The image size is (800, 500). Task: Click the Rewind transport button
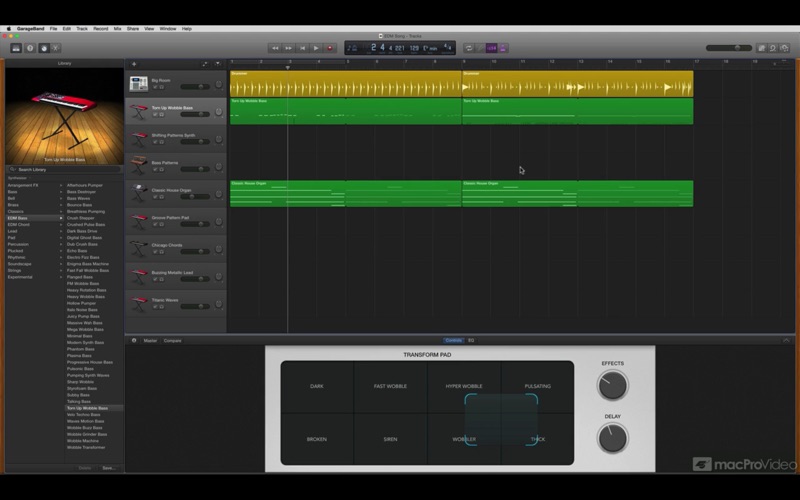coord(274,48)
